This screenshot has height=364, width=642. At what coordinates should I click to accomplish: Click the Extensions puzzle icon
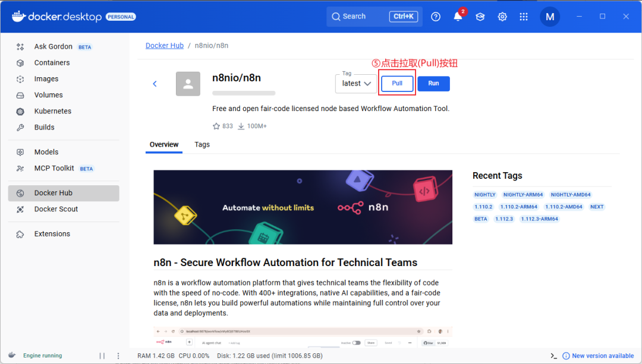(20, 235)
